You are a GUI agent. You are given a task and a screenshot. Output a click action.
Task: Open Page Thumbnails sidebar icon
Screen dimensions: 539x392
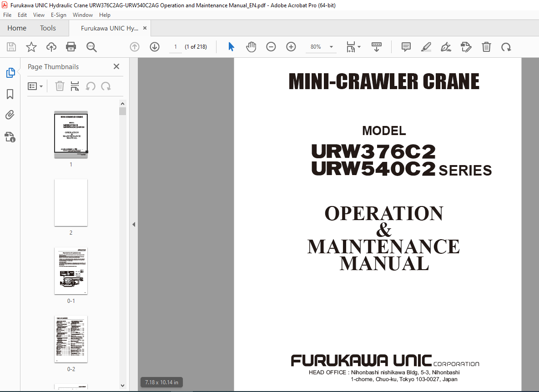coord(10,72)
